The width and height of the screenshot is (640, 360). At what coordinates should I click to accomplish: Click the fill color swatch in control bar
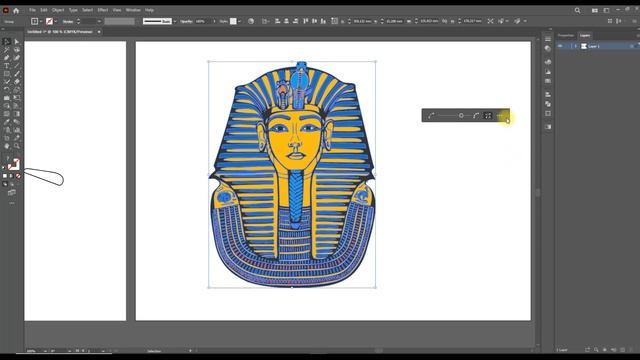35,21
